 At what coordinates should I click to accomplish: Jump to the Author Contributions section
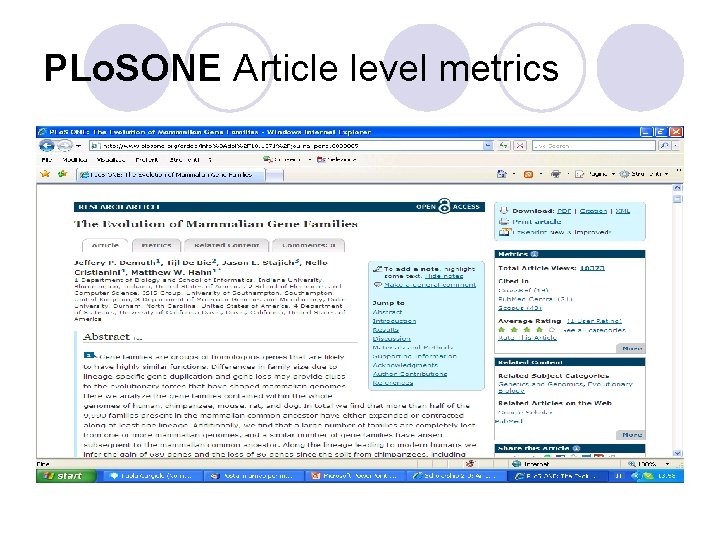[410, 374]
